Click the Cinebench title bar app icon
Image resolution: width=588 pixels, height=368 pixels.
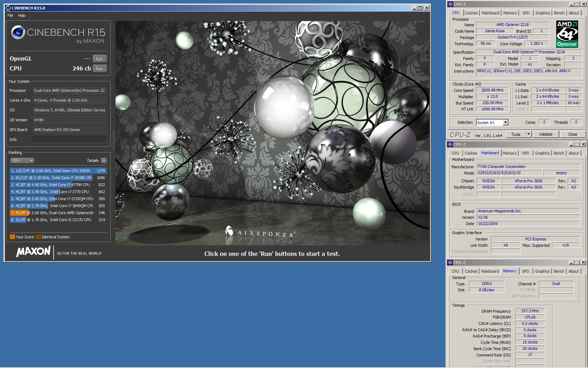click(x=8, y=8)
